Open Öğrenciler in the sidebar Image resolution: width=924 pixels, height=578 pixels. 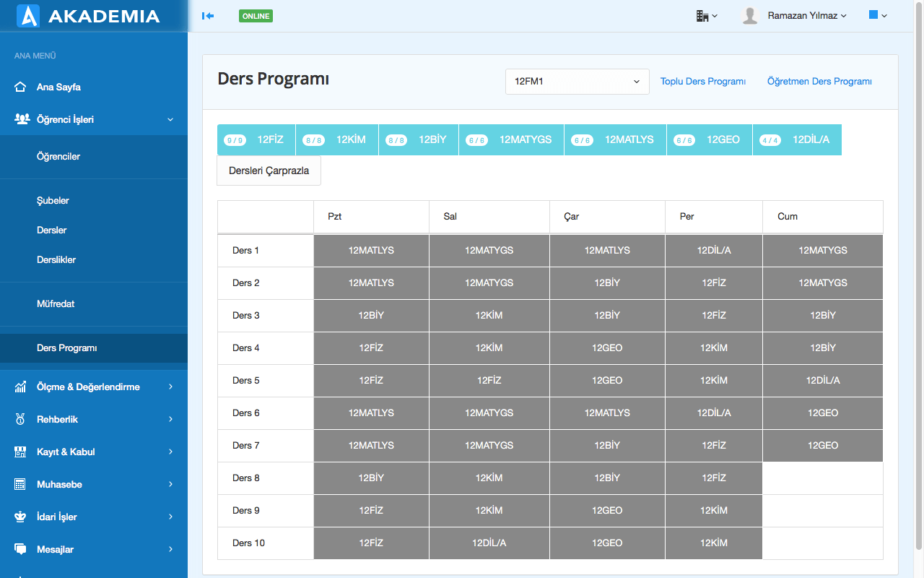58,156
